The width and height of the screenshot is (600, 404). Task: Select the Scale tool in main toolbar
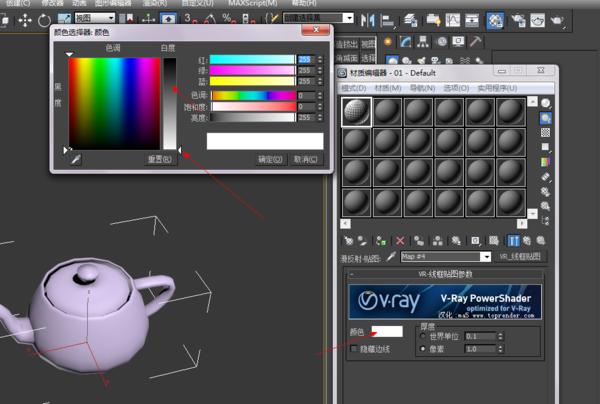(x=64, y=20)
